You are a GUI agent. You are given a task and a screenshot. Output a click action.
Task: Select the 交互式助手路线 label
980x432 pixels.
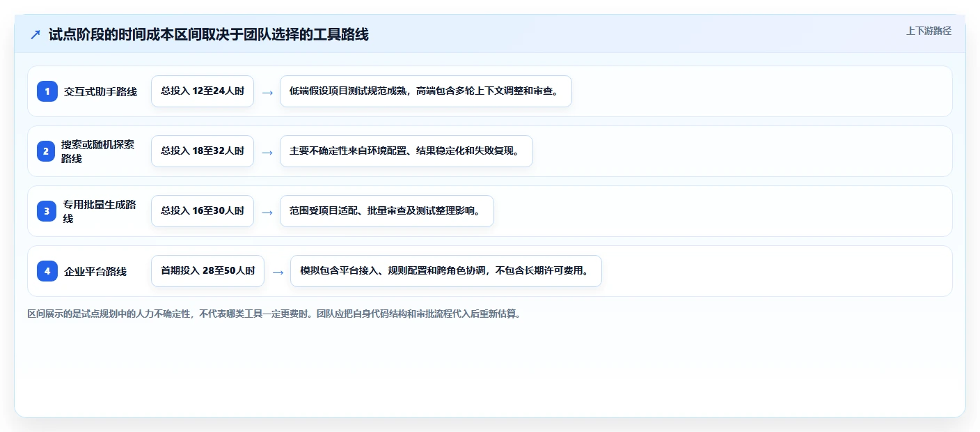pyautogui.click(x=101, y=91)
